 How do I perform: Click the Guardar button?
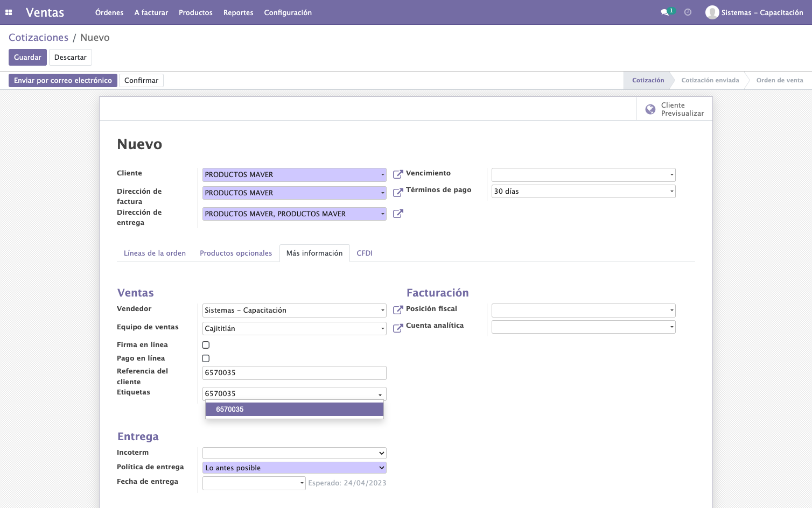(27, 57)
